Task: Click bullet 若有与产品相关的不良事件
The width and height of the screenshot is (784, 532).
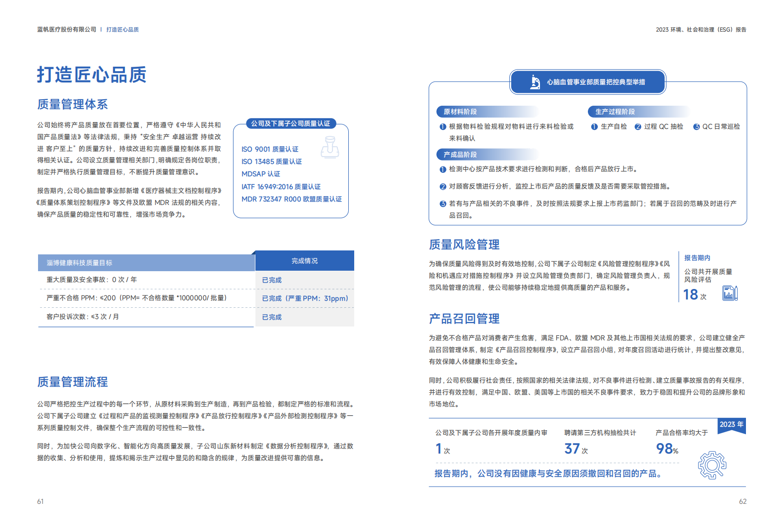Action: pos(588,209)
